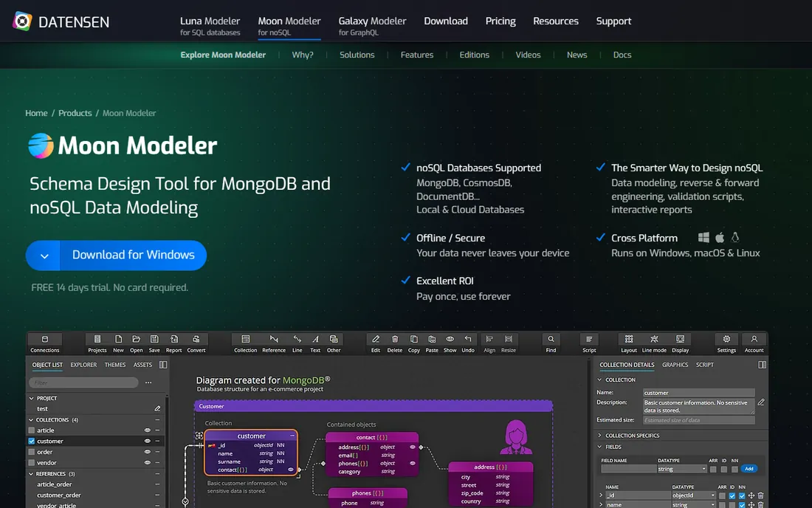Viewport: 812px width, 508px height.
Task: Collapse the PROJECT tree section
Action: click(x=32, y=398)
